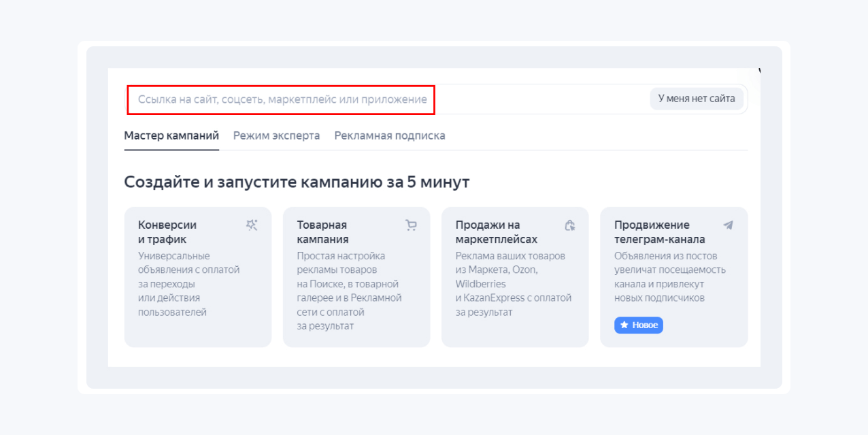
Task: Click the text "Объявления из постов увеличат посещаемость"
Action: pos(670,263)
